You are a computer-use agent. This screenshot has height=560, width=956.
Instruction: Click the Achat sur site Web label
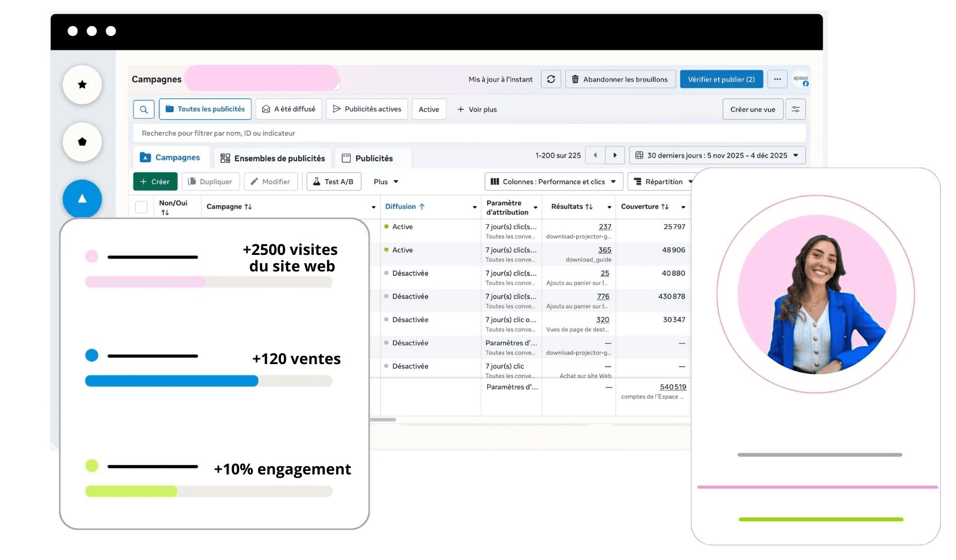coord(586,376)
